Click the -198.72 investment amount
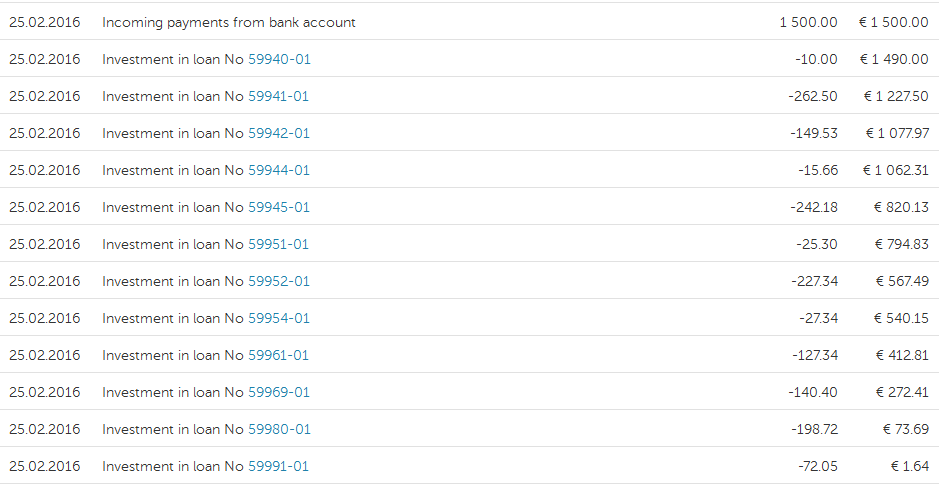This screenshot has width=941, height=485. [x=814, y=430]
